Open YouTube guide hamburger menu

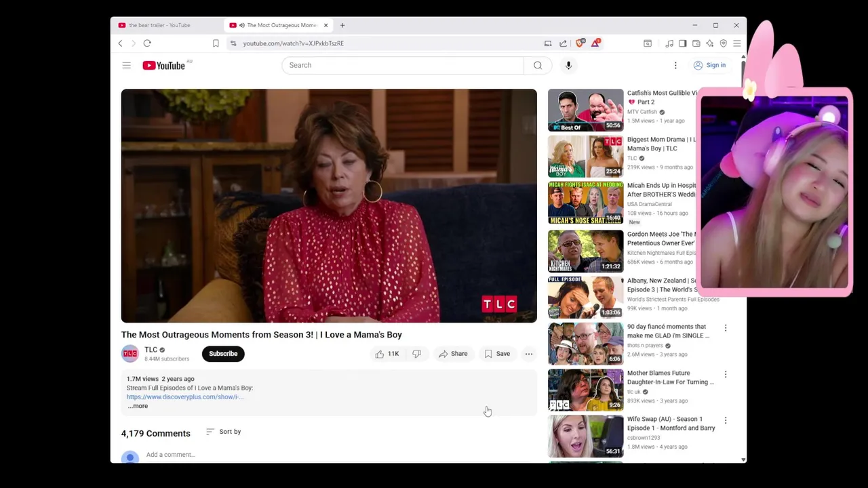point(126,65)
